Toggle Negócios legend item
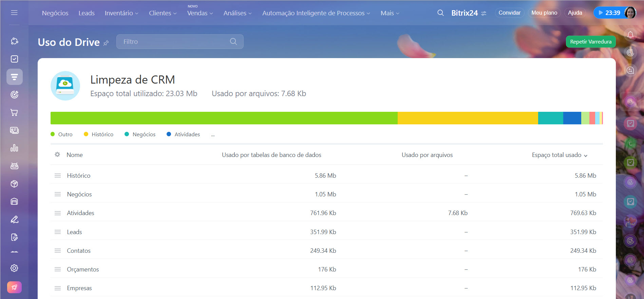 (x=140, y=135)
